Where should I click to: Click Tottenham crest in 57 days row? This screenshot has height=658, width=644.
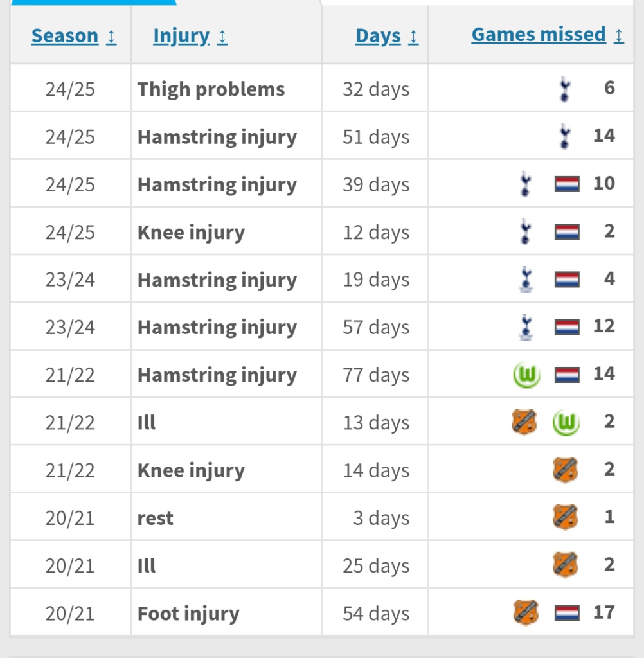click(x=526, y=326)
